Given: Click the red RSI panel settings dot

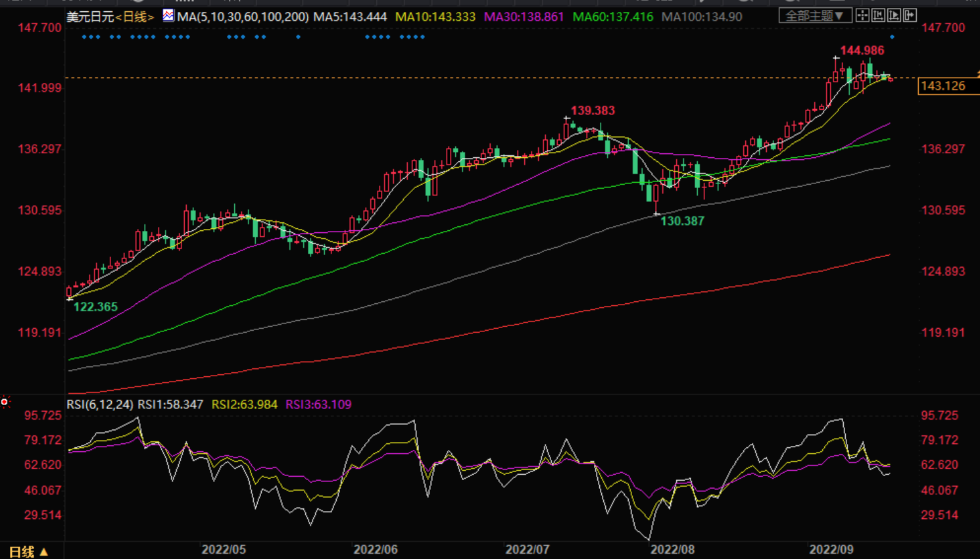Looking at the screenshot, I should (x=5, y=402).
